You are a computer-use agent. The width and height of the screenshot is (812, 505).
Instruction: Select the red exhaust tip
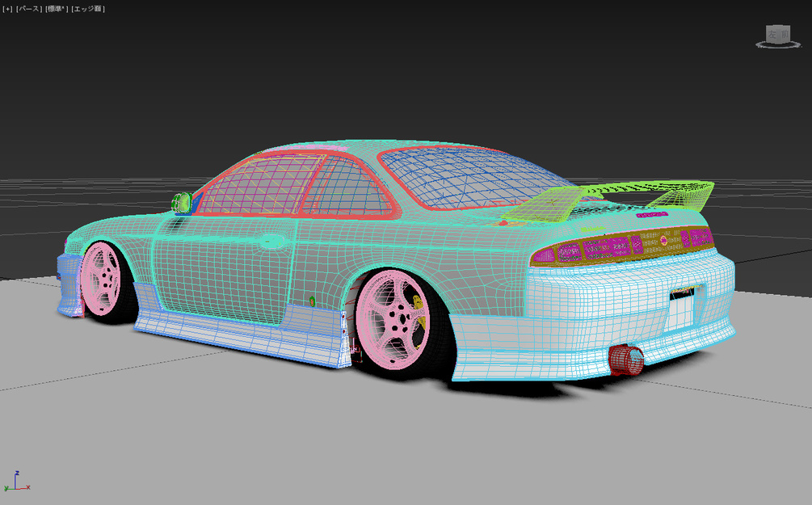(625, 360)
